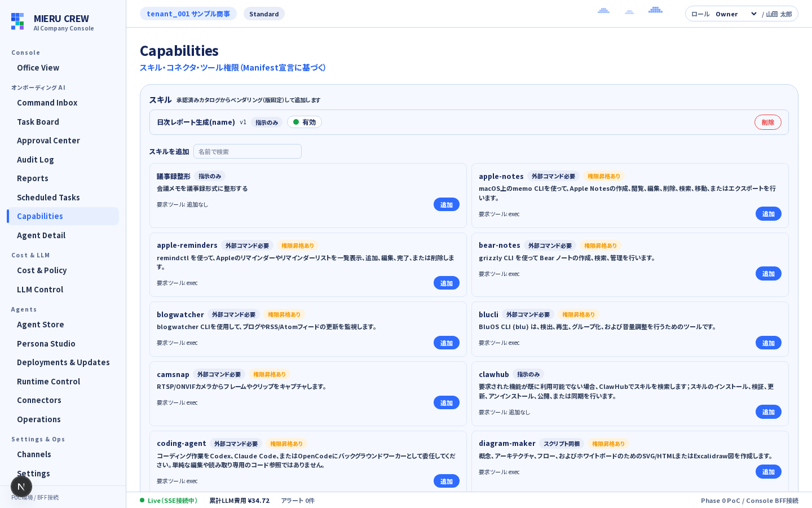Add the 議事録整形 skill
The image size is (812, 508).
447,204
